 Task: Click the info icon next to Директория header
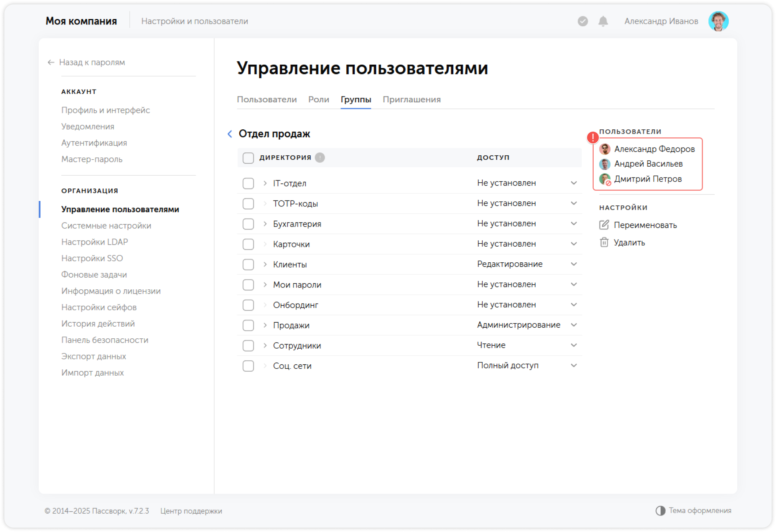[x=320, y=157]
